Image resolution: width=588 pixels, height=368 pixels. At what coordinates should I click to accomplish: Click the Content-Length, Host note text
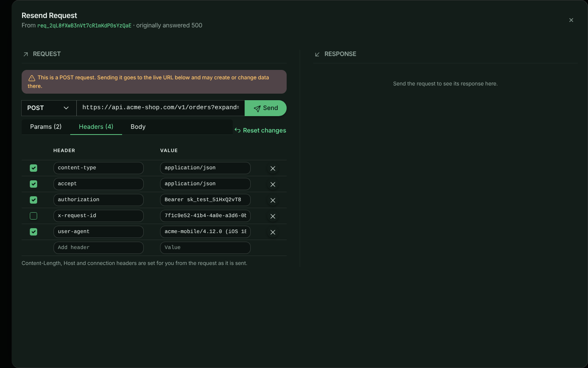tap(134, 263)
